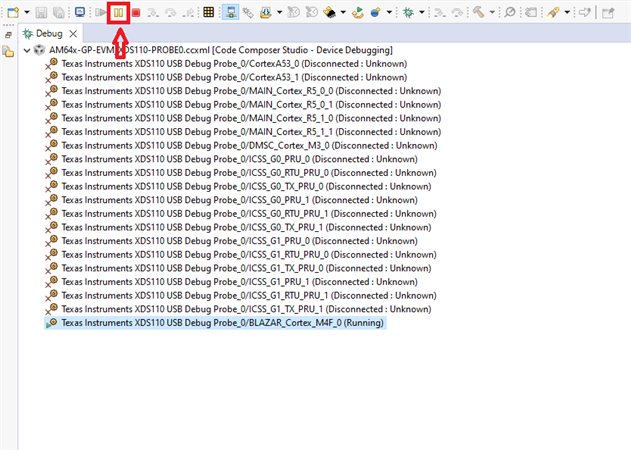Toggle the highlighted Connect Target icon
The image size is (631, 450).
[231, 13]
